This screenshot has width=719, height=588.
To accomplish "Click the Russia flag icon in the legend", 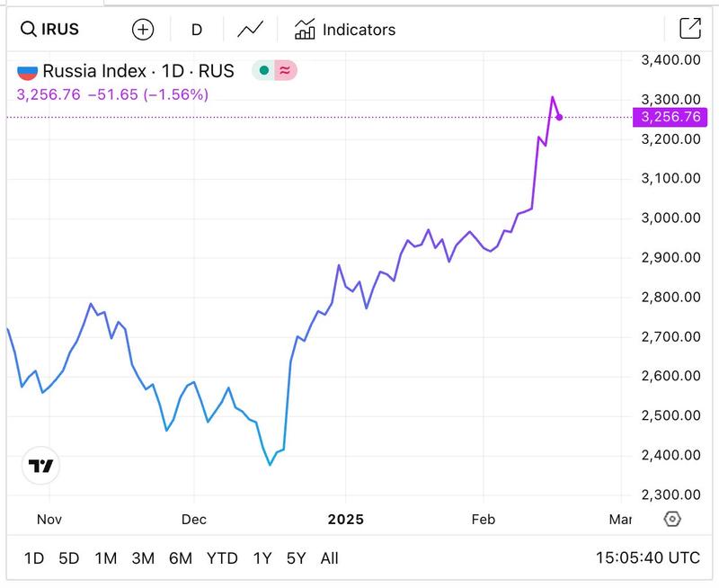I will point(29,71).
